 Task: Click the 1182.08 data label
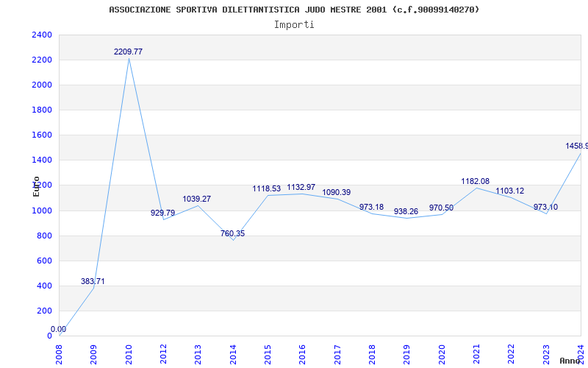point(475,181)
